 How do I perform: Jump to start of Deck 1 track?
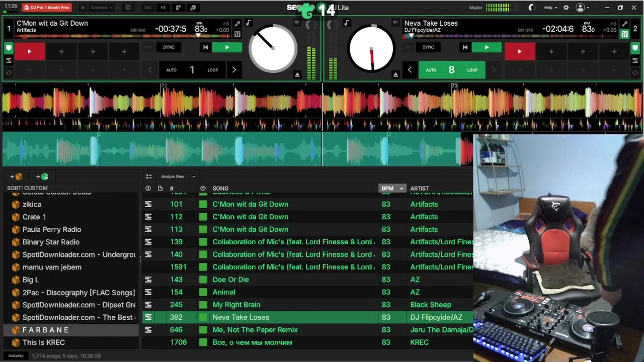pyautogui.click(x=205, y=47)
